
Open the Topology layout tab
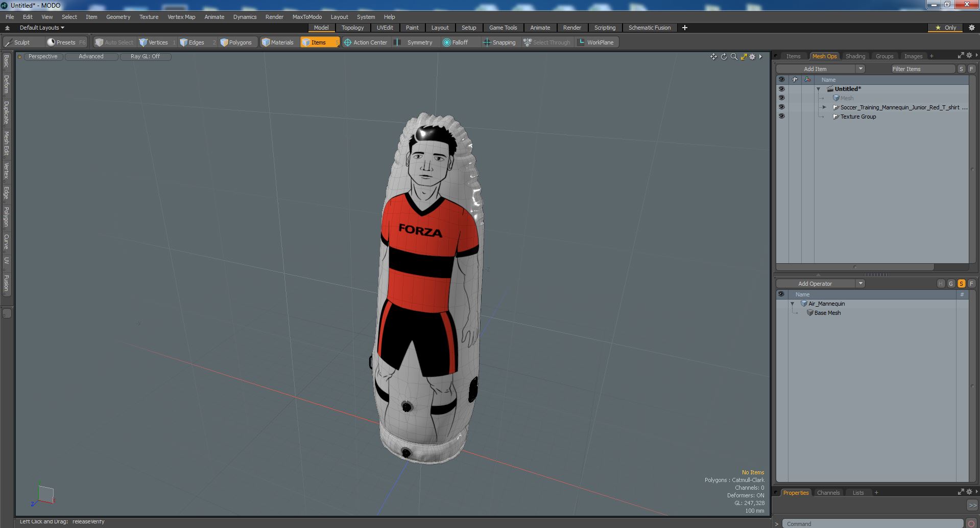pyautogui.click(x=352, y=28)
